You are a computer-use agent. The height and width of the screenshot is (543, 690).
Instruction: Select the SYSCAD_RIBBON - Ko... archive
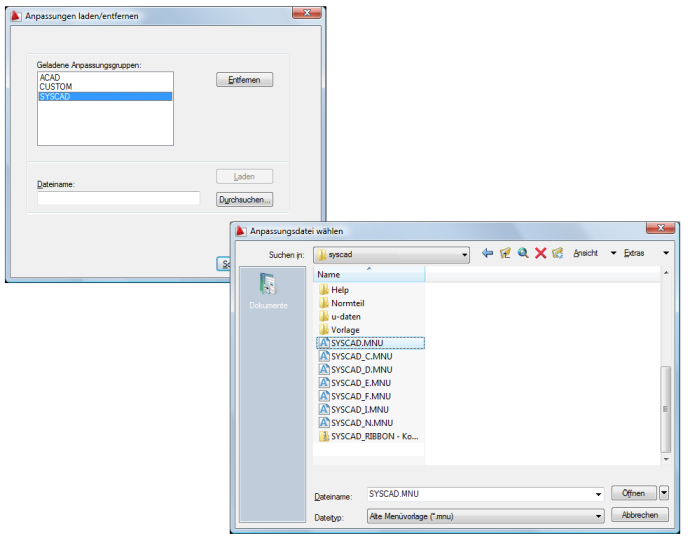tap(368, 436)
